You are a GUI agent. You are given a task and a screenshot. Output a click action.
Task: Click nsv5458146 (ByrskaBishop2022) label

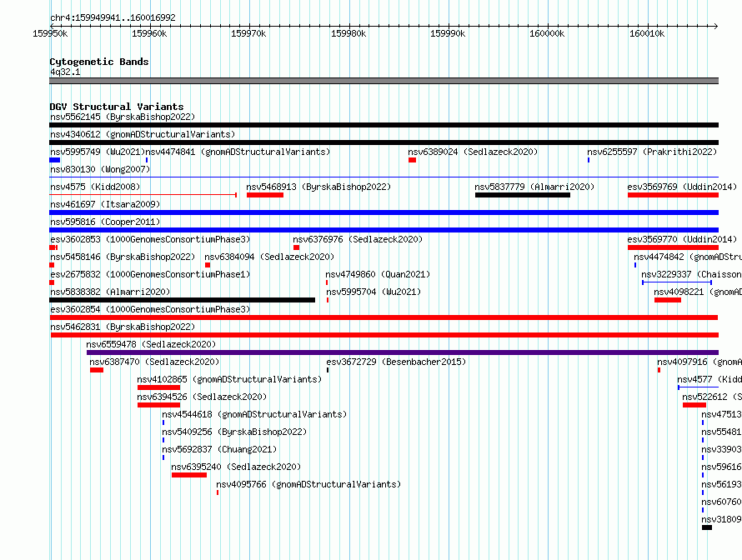pos(123,257)
